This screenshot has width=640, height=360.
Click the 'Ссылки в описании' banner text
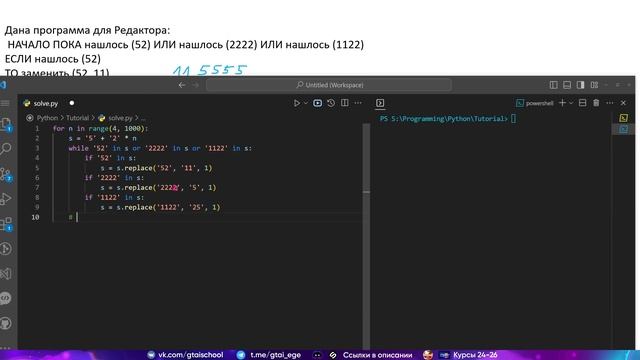378,355
